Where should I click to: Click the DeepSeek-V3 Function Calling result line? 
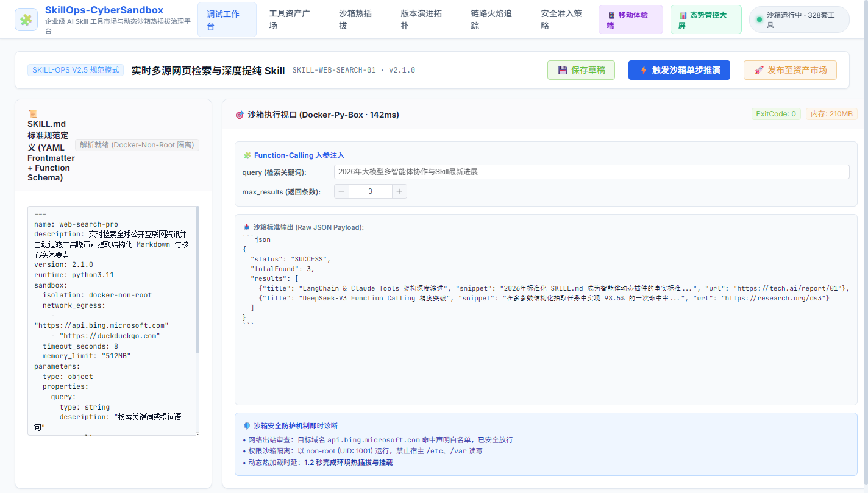(x=544, y=298)
